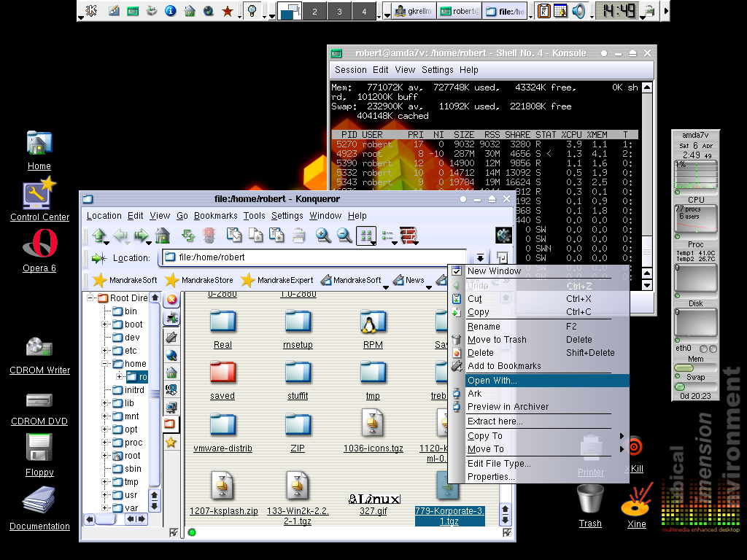Open the Control Center desktop icon
The width and height of the screenshot is (747, 560).
coord(39,199)
